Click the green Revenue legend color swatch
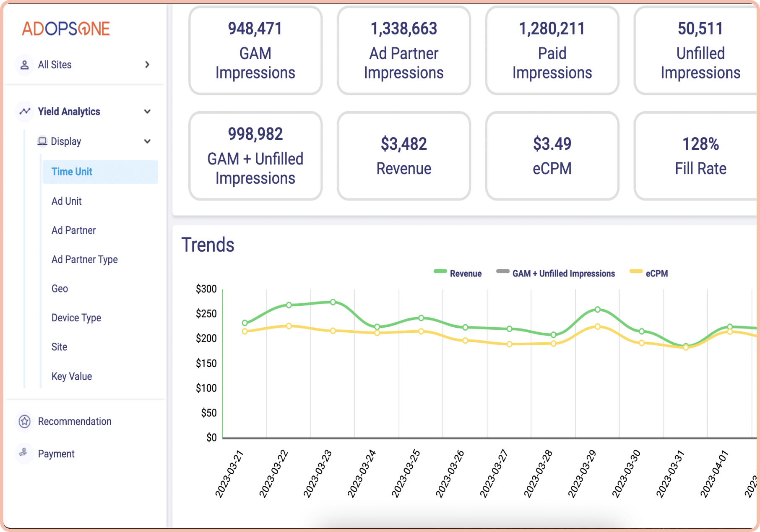Screen dimensions: 760x532 click(440, 271)
